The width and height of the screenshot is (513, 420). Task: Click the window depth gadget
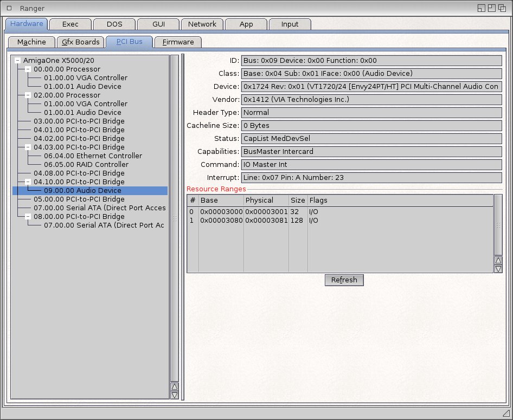[x=502, y=8]
